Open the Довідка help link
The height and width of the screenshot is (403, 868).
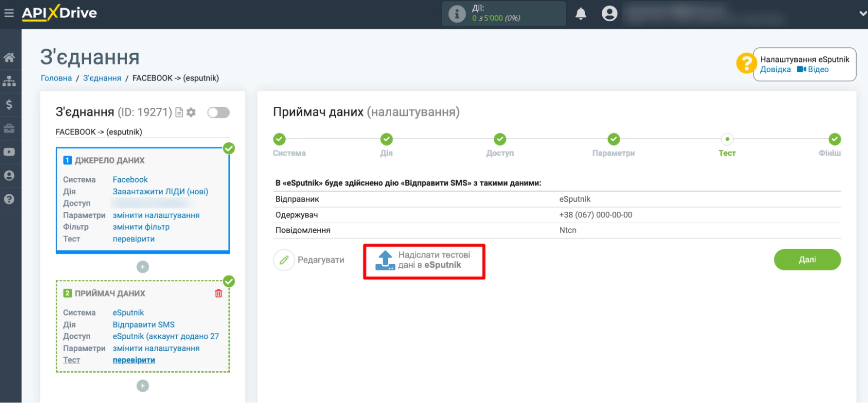(x=776, y=70)
